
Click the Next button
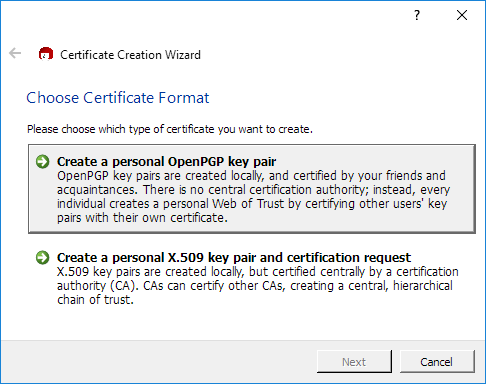coord(354,361)
